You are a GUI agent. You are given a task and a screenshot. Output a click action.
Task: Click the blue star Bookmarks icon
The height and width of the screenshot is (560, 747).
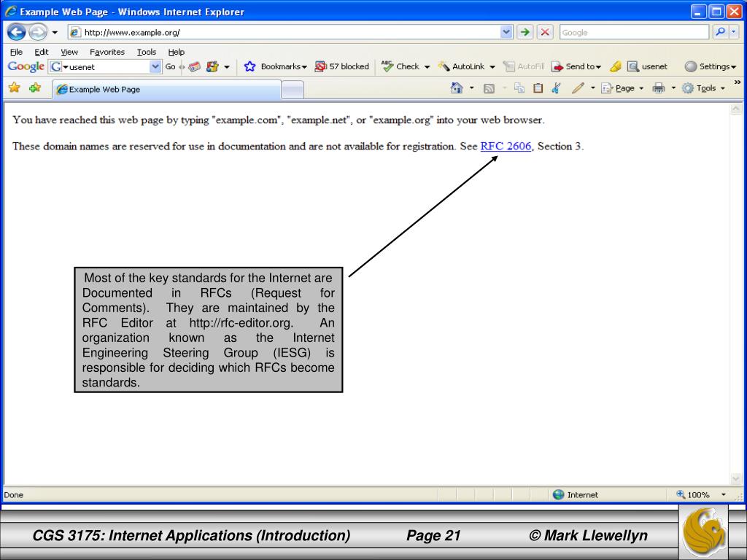(250, 66)
